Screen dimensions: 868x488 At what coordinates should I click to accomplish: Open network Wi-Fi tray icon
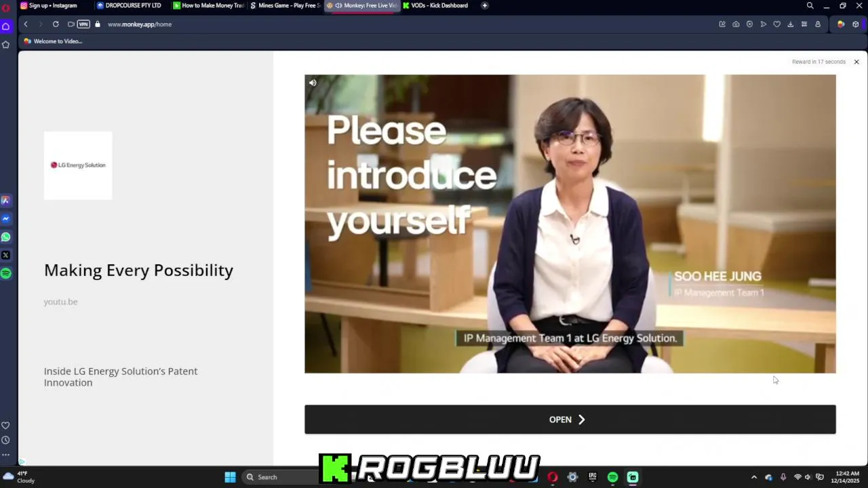pyautogui.click(x=797, y=477)
